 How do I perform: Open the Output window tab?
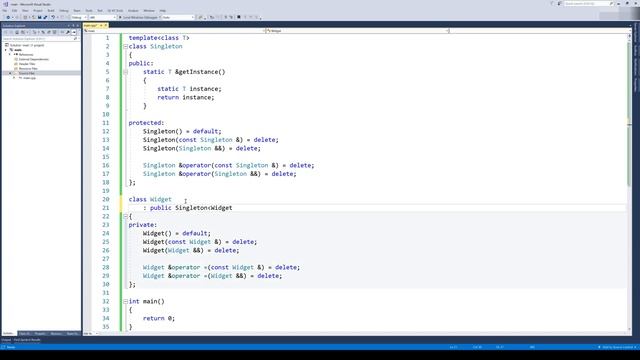pos(6,340)
